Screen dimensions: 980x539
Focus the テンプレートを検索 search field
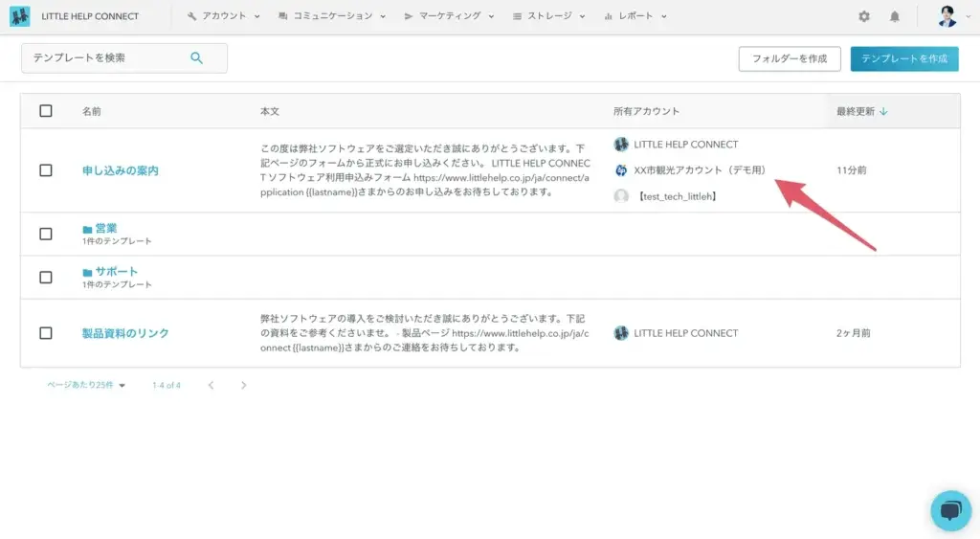point(105,58)
